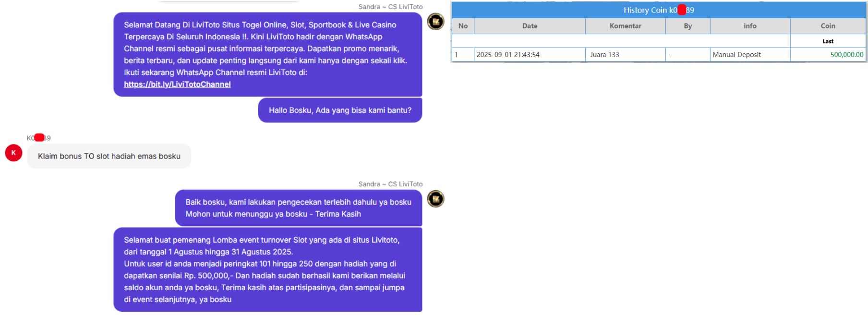
Task: Select the 'Juara 133' comment cell
Action: [625, 55]
